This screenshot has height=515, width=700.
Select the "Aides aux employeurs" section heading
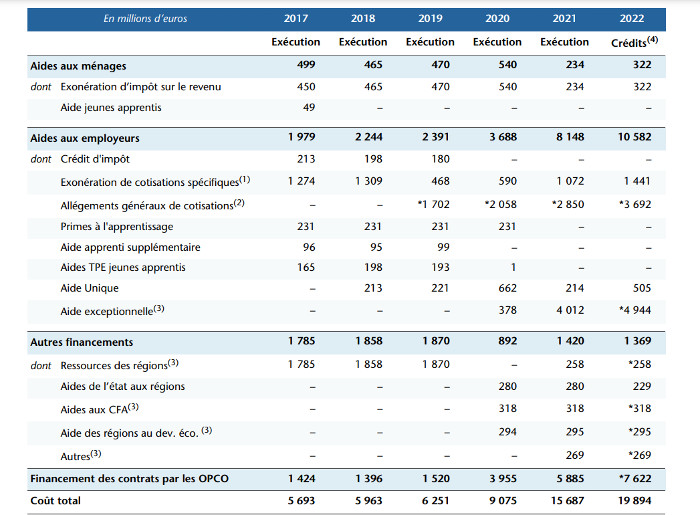[85, 138]
